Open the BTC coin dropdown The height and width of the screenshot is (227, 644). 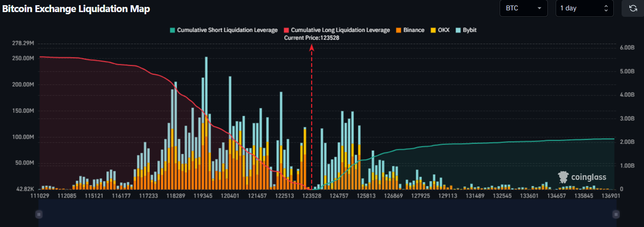tap(523, 9)
